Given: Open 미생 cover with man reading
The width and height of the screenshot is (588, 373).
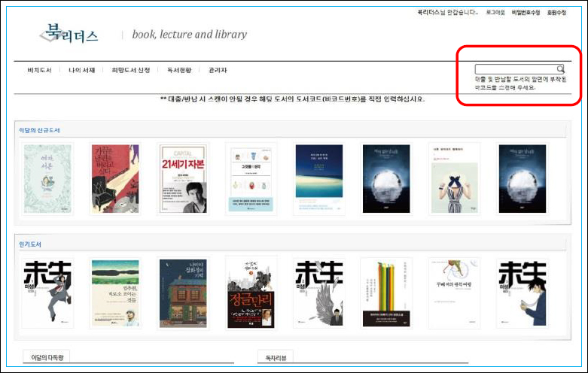Looking at the screenshot, I should [x=522, y=293].
